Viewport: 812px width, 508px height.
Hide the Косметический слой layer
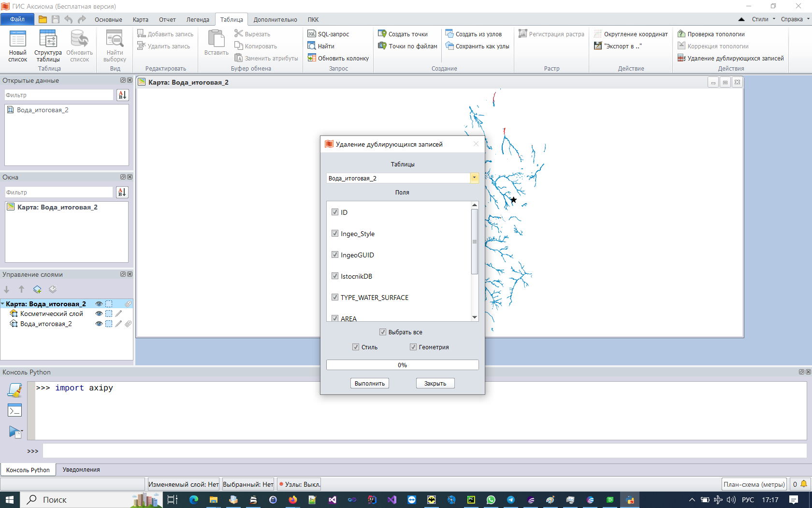pyautogui.click(x=99, y=314)
